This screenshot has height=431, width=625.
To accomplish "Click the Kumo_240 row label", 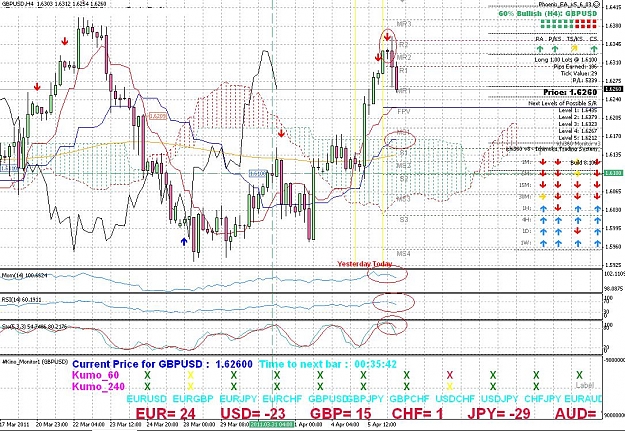I will coord(98,386).
